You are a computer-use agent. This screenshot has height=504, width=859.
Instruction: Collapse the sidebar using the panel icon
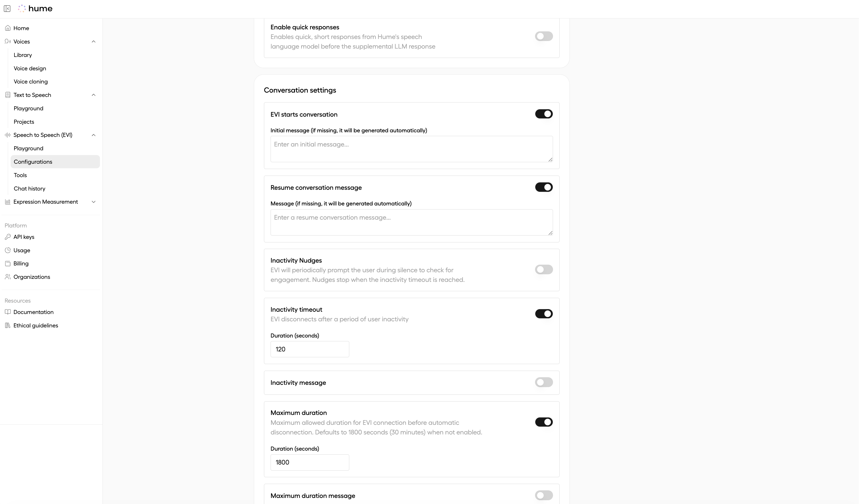[x=7, y=9]
